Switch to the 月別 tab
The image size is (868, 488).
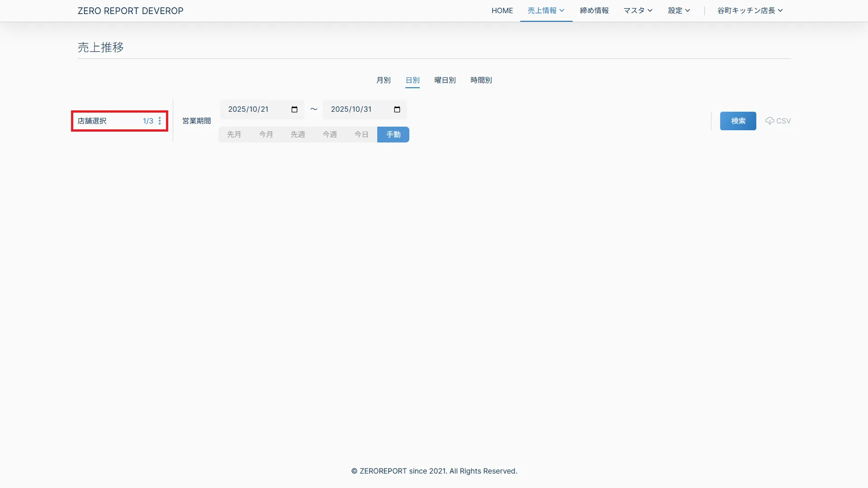[383, 80]
